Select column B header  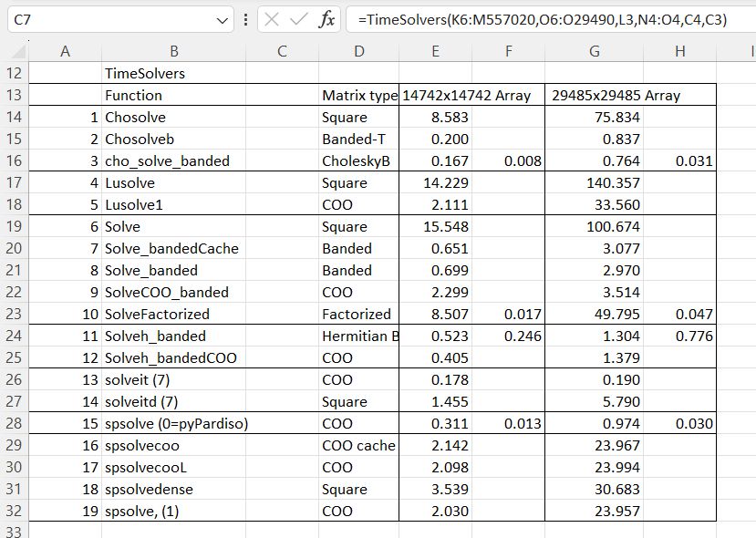point(173,52)
